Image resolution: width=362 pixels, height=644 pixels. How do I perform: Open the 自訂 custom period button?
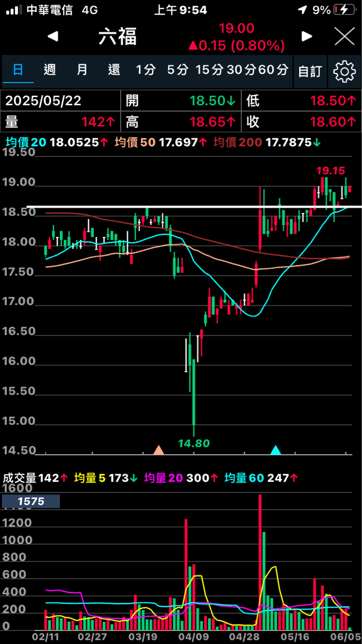(310, 71)
